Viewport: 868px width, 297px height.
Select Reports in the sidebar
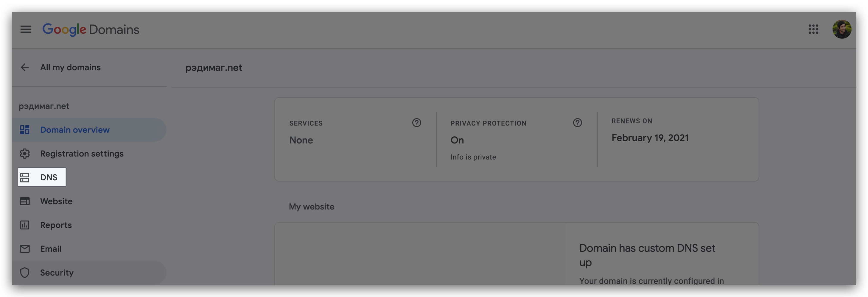[x=56, y=225]
